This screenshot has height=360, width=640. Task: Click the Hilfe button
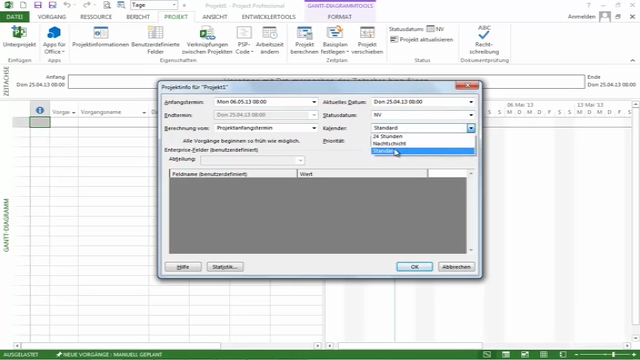pyautogui.click(x=183, y=267)
